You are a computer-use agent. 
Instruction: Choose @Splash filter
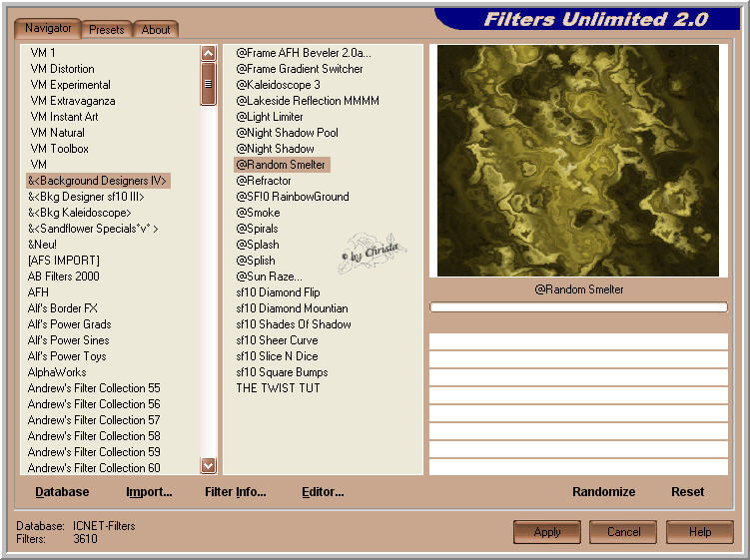point(258,245)
